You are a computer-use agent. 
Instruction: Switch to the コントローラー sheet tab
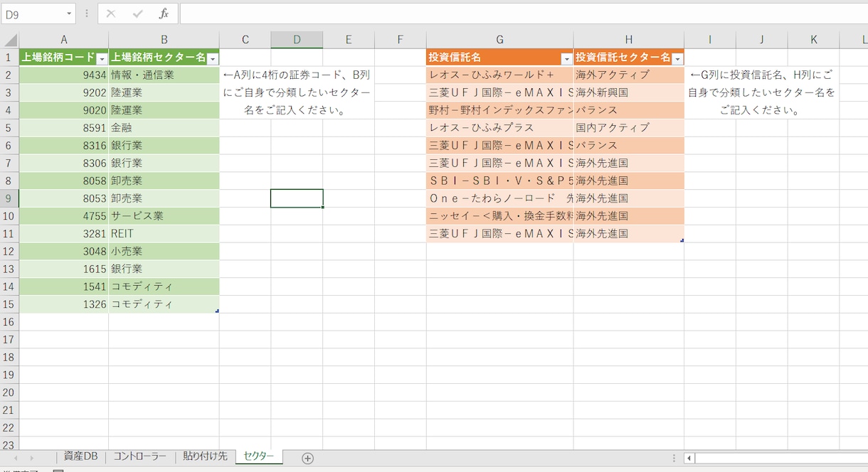[x=139, y=457]
